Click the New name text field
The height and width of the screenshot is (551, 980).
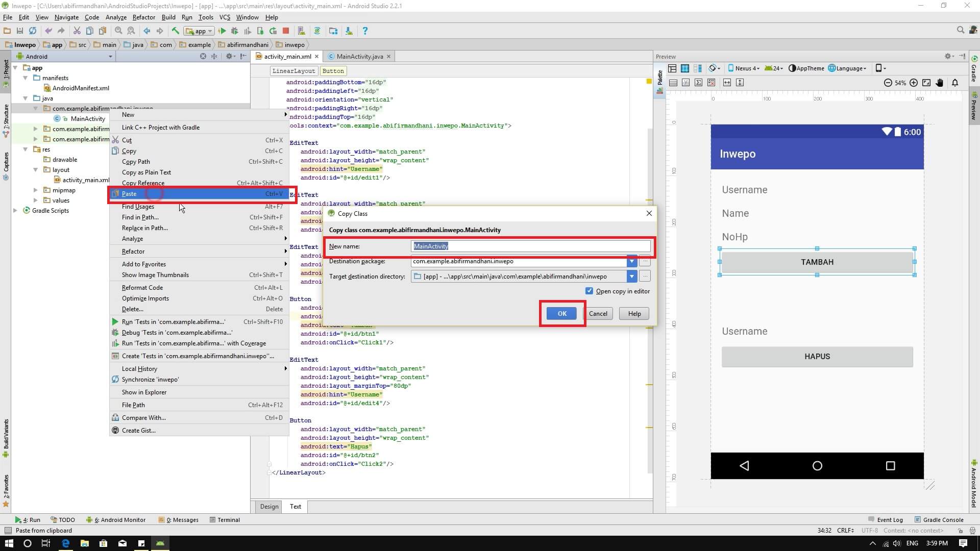click(x=531, y=246)
